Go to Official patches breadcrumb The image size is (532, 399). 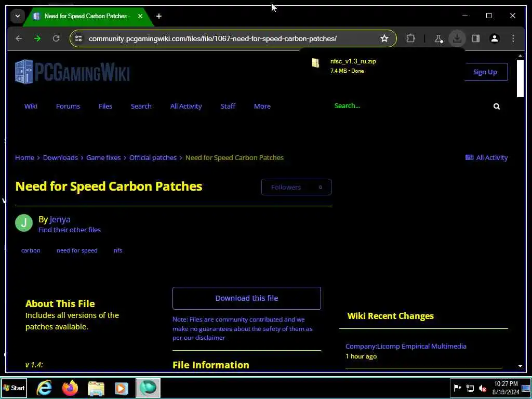click(153, 158)
